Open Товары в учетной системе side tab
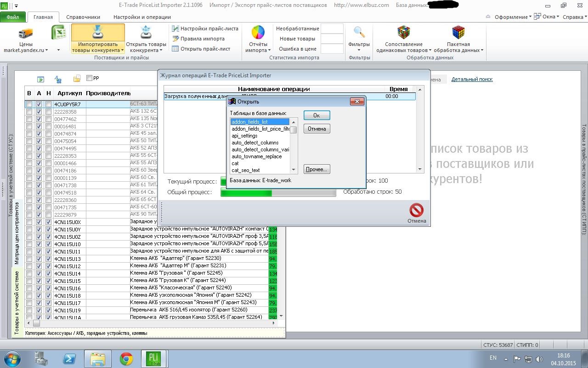588x368 pixels. tap(17, 302)
